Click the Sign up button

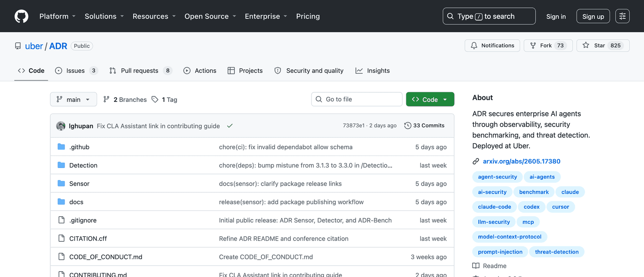[593, 16]
